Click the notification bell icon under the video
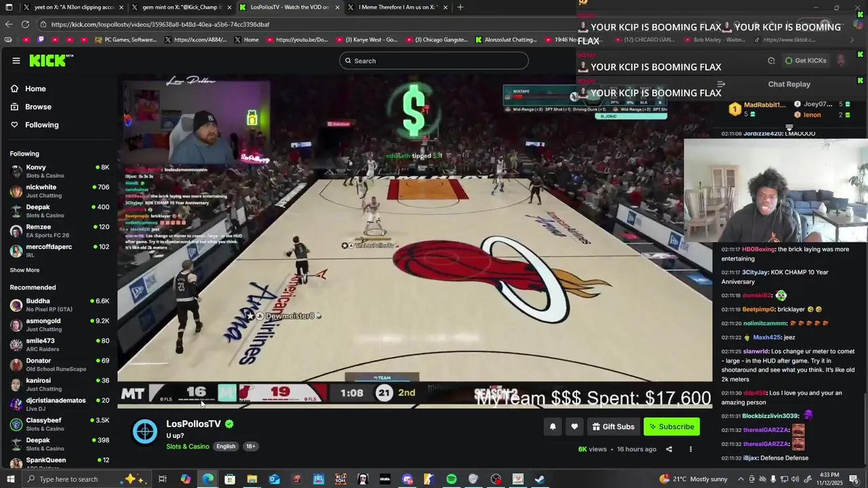The height and width of the screenshot is (488, 868). coord(553,426)
